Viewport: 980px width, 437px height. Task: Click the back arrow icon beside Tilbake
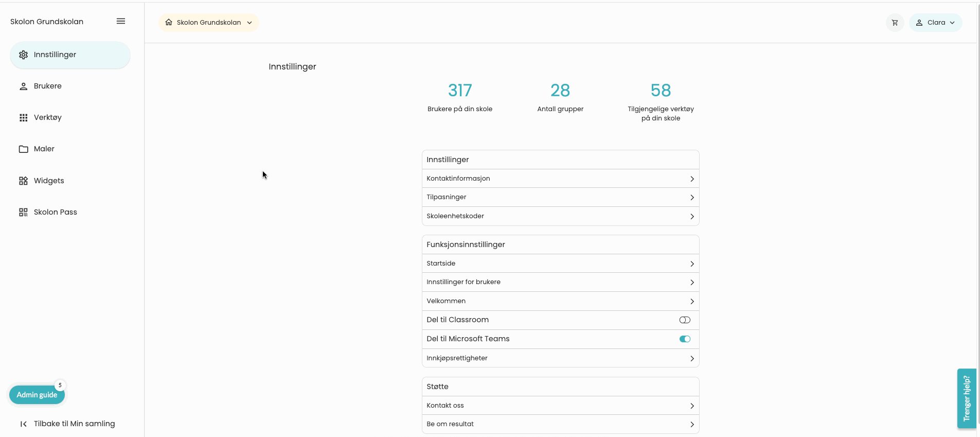tap(23, 424)
